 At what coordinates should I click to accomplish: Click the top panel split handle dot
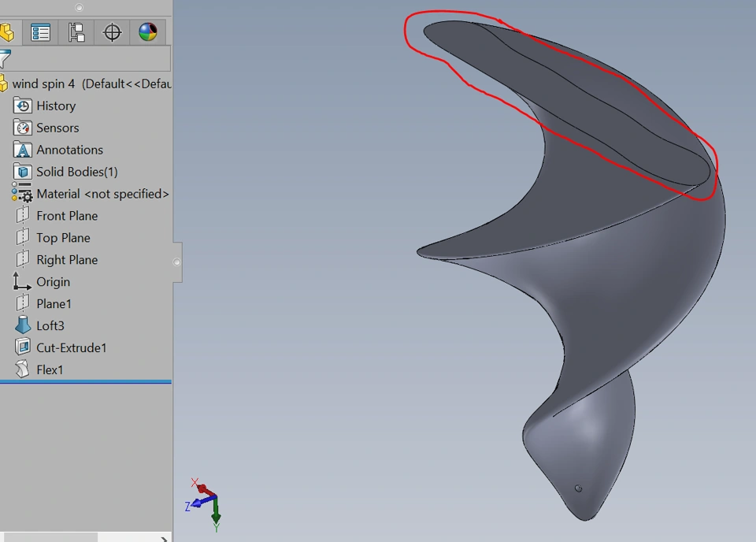tap(79, 7)
